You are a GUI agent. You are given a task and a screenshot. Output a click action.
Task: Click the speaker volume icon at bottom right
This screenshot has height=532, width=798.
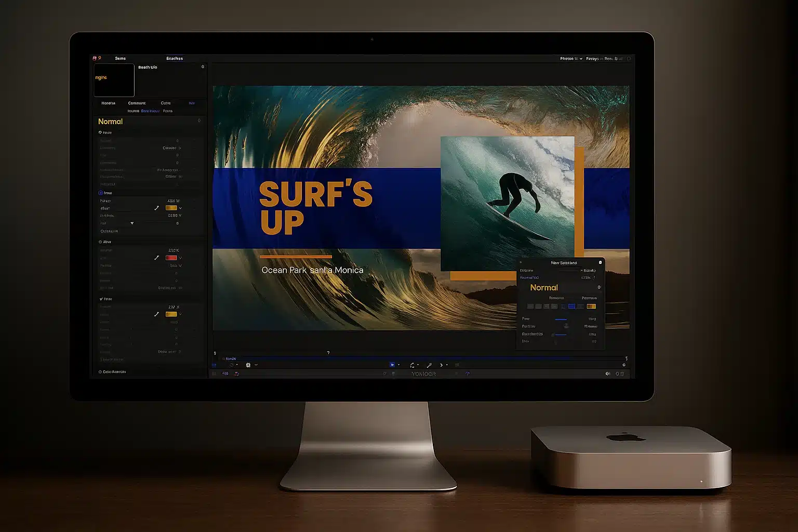(x=607, y=374)
